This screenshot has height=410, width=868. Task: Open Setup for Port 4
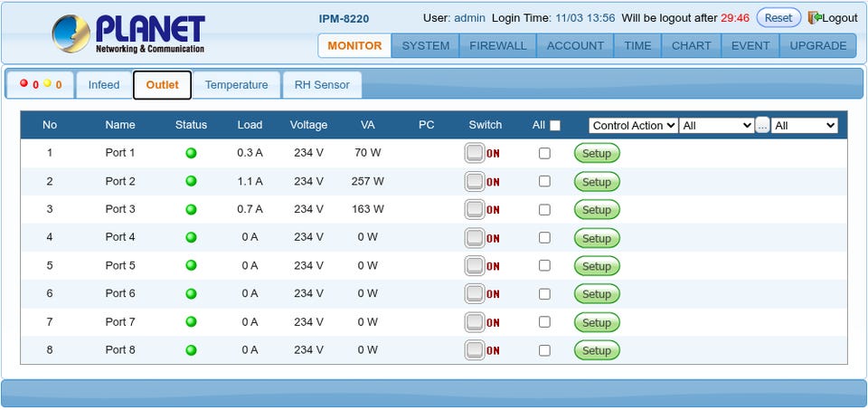(x=596, y=238)
